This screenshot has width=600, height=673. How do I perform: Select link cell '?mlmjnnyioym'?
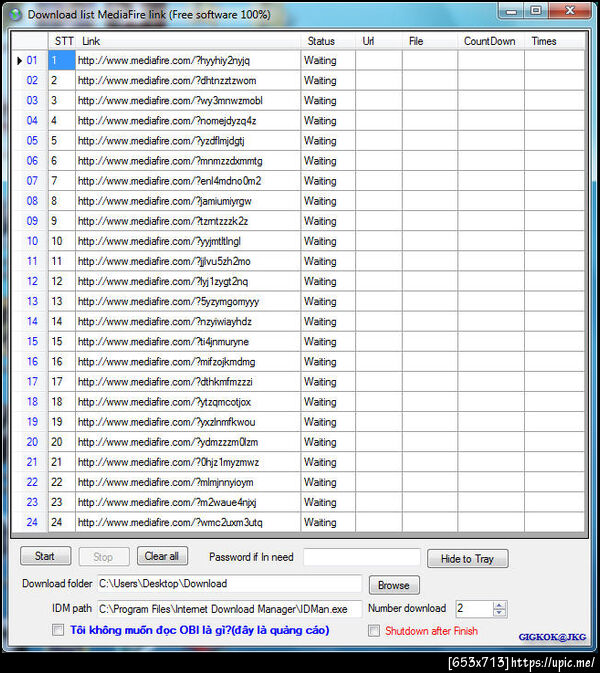pos(188,482)
